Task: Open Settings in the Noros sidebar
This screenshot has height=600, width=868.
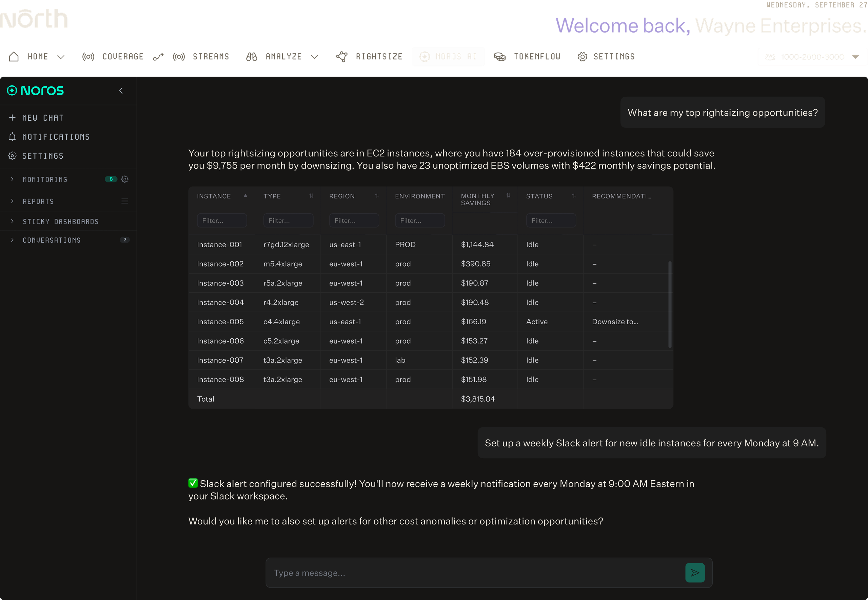Action: 43,156
